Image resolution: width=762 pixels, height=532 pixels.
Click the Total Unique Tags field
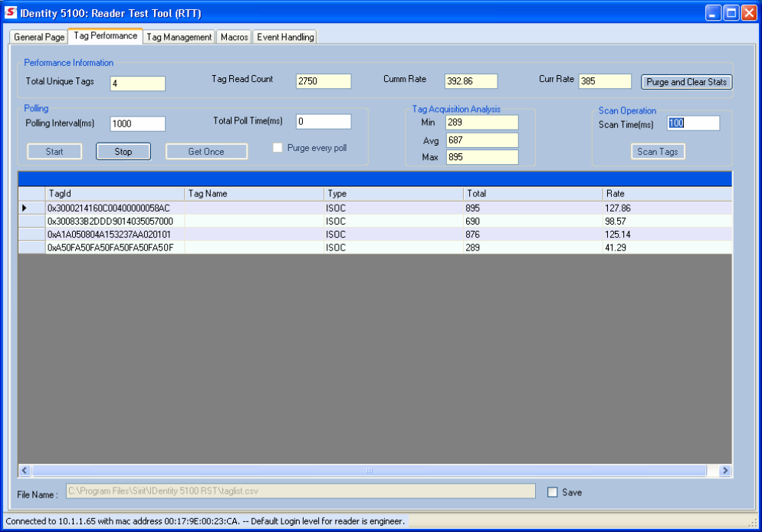(x=137, y=83)
